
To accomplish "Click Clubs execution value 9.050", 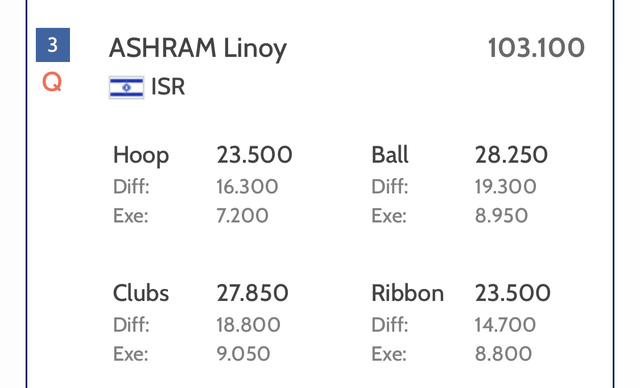I will tap(243, 354).
